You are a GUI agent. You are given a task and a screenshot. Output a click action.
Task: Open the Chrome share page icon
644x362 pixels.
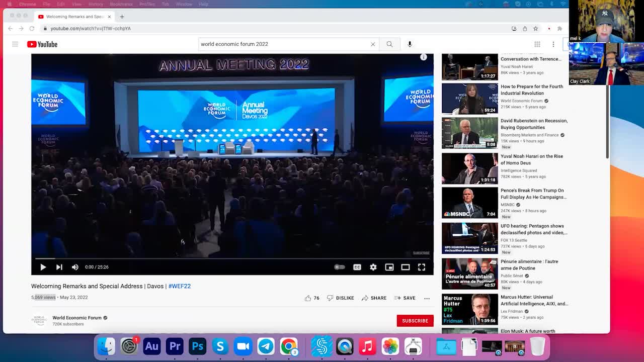click(525, 29)
